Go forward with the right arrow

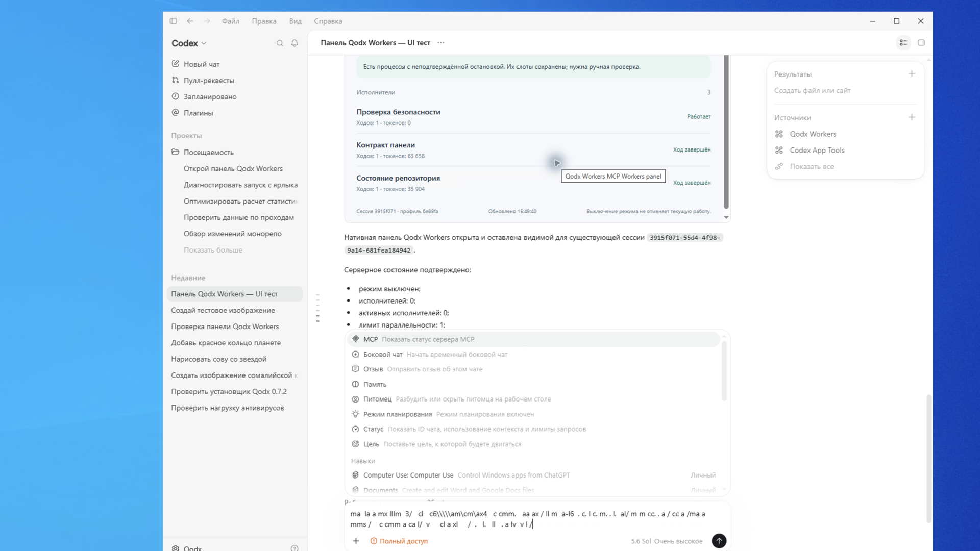coord(207,21)
